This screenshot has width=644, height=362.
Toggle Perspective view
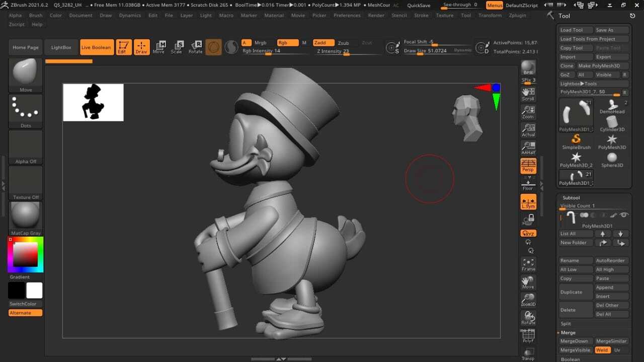pyautogui.click(x=528, y=166)
